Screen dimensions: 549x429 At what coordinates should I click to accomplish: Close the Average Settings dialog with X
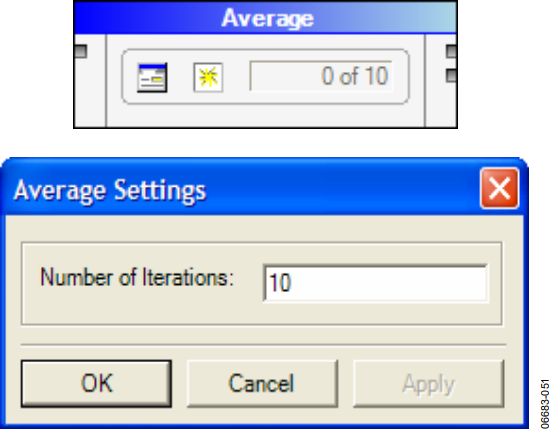pyautogui.click(x=500, y=188)
